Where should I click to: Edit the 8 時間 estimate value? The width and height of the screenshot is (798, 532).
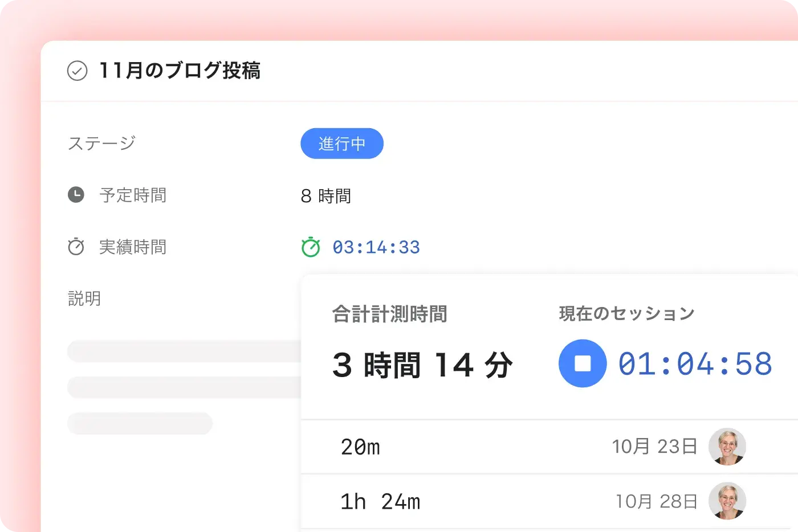point(326,196)
